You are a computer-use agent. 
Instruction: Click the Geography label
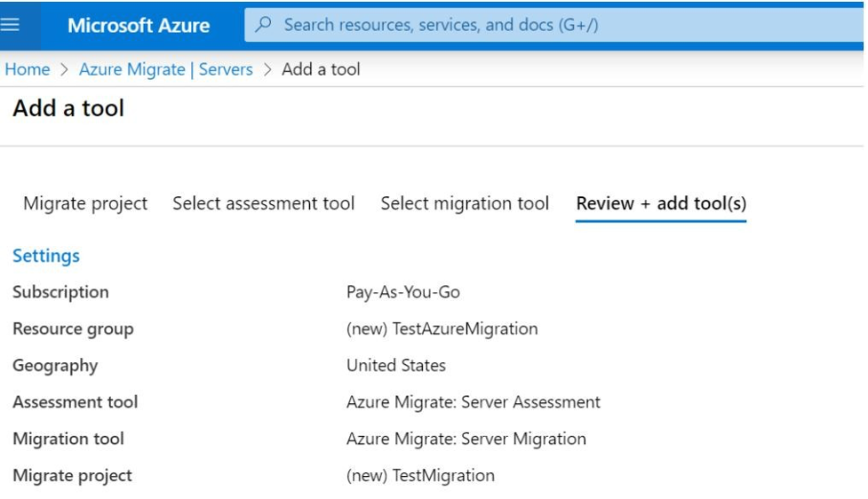(x=55, y=366)
